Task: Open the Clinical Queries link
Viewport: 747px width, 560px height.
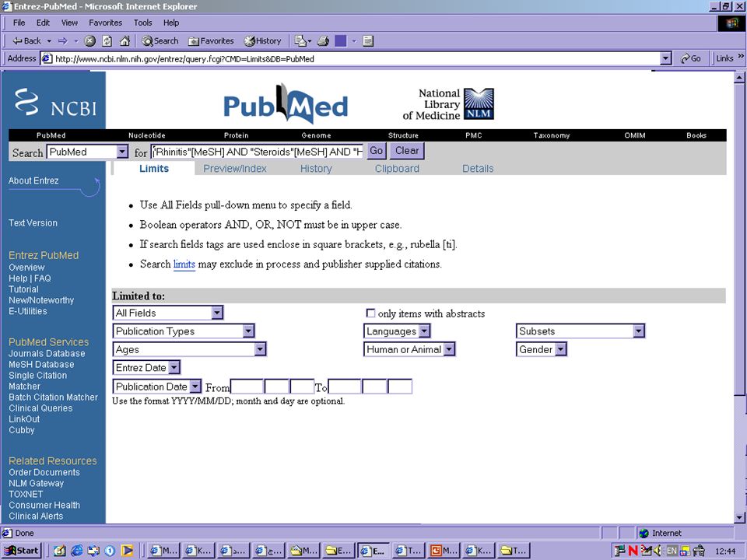Action: tap(40, 408)
